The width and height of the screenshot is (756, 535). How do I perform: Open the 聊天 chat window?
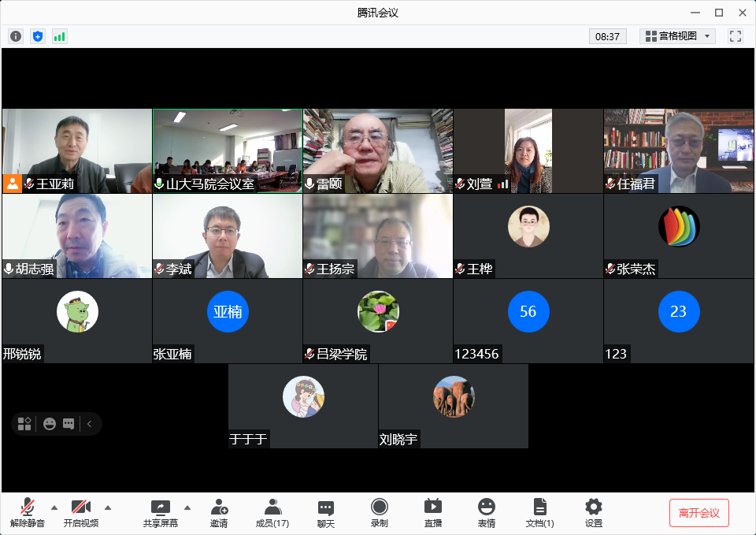326,512
